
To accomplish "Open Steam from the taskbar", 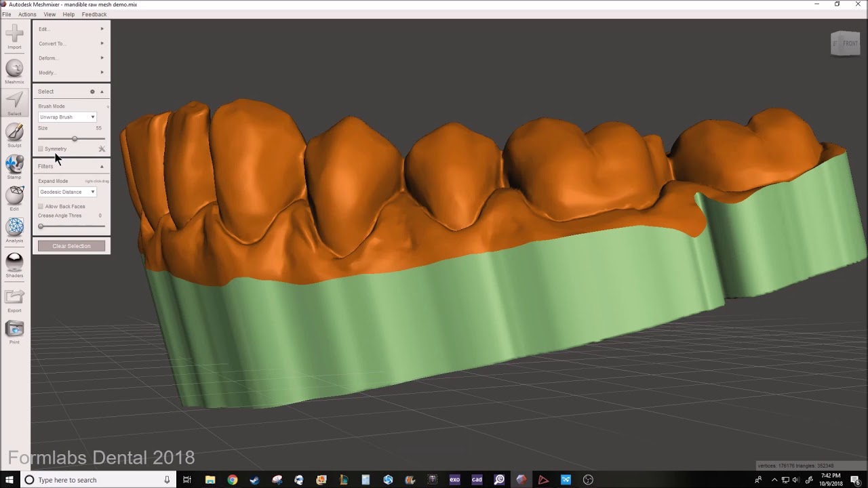I will 254,480.
